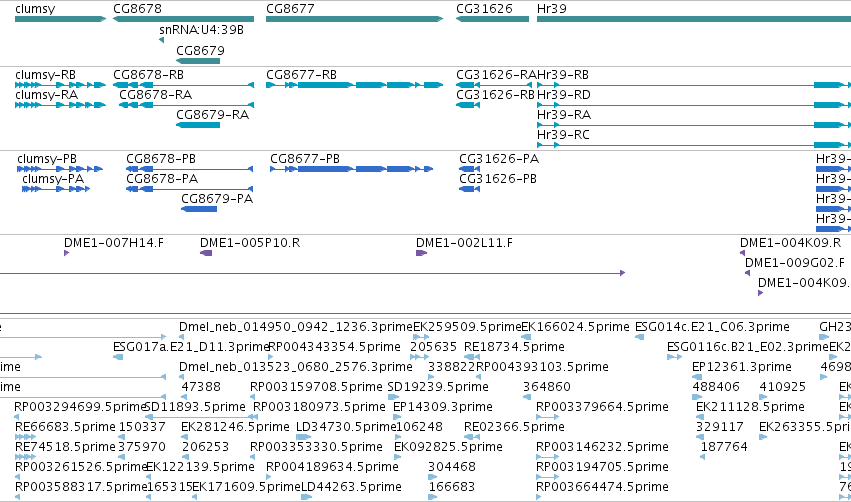Click the Dmel_neb_014950_0942_1236.3prime label
The width and height of the screenshot is (851, 502).
[296, 327]
